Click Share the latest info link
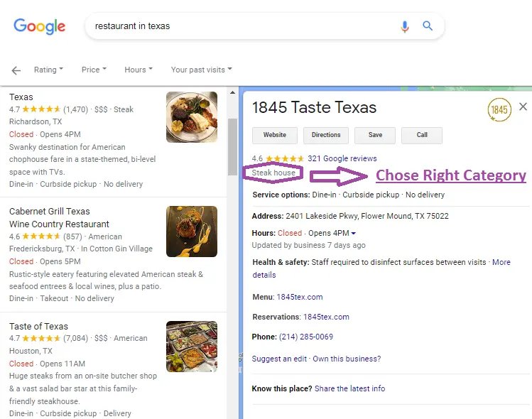 tap(349, 388)
